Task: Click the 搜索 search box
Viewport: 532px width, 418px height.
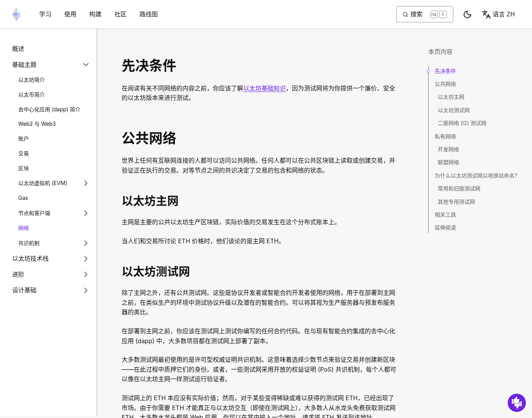Action: pos(425,14)
